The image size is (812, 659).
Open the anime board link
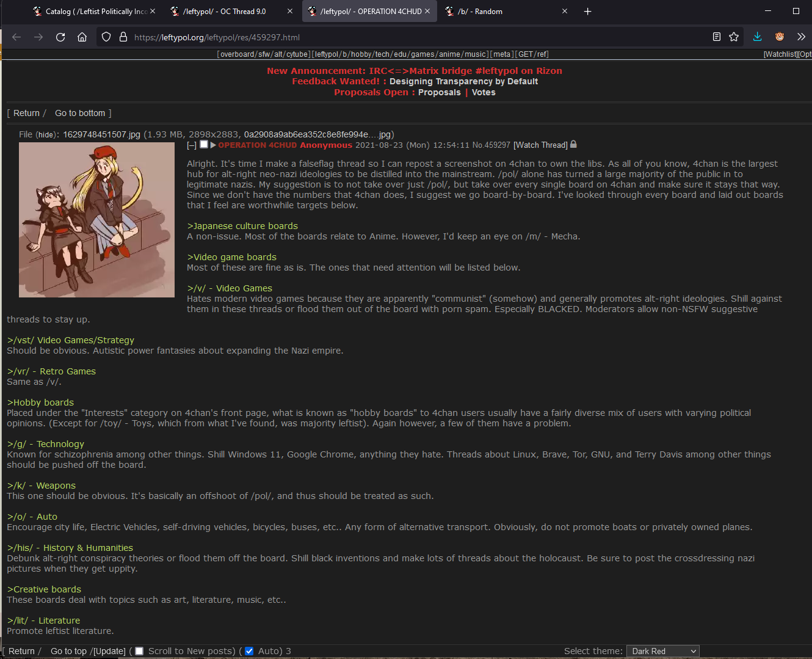(x=450, y=54)
